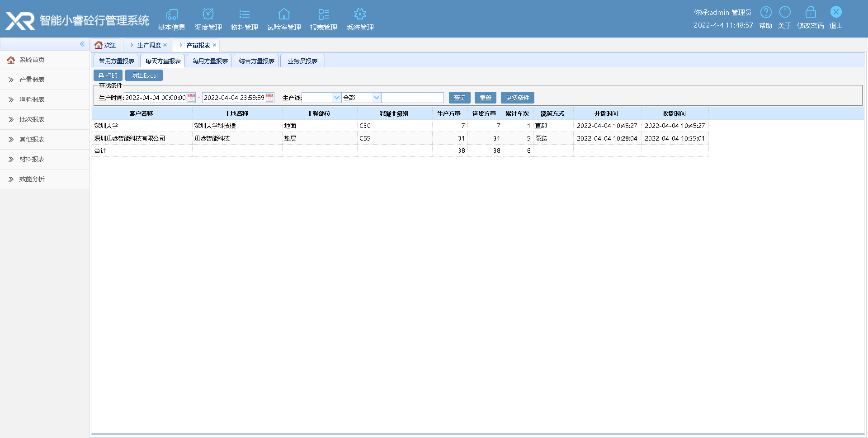The width and height of the screenshot is (868, 438).
Task: Open the start date calendar picker
Action: tap(191, 98)
